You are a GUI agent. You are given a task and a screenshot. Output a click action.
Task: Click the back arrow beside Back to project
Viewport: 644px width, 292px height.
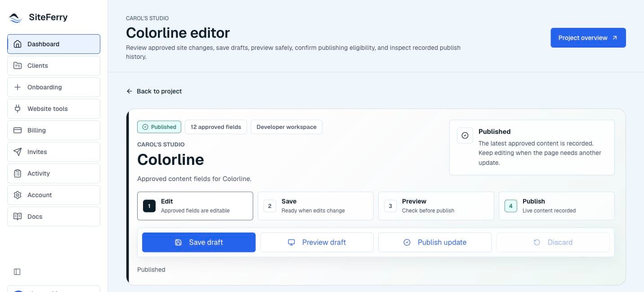click(130, 91)
